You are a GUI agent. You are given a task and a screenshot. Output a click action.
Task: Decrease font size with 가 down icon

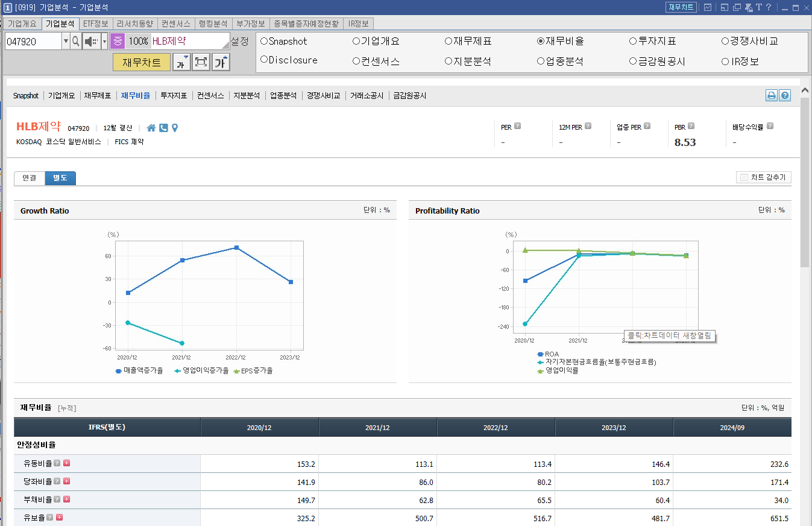(181, 62)
